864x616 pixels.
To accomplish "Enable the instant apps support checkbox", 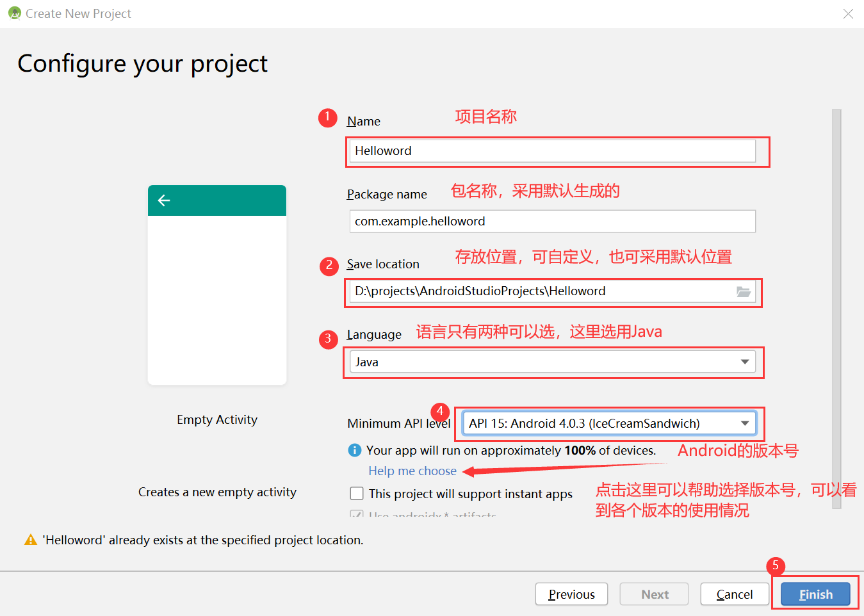I will [x=357, y=494].
